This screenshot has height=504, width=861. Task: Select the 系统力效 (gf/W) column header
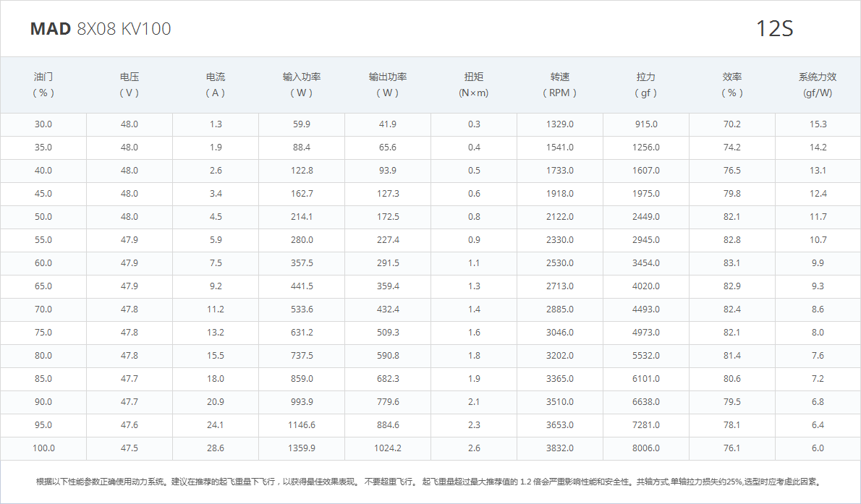point(818,85)
